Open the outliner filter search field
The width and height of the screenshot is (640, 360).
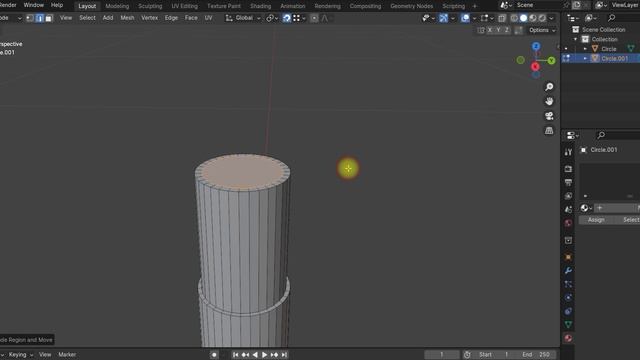(x=623, y=18)
